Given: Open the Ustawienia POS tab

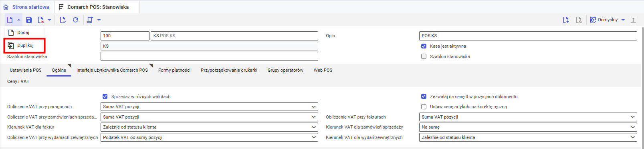Looking at the screenshot, I should [x=26, y=70].
